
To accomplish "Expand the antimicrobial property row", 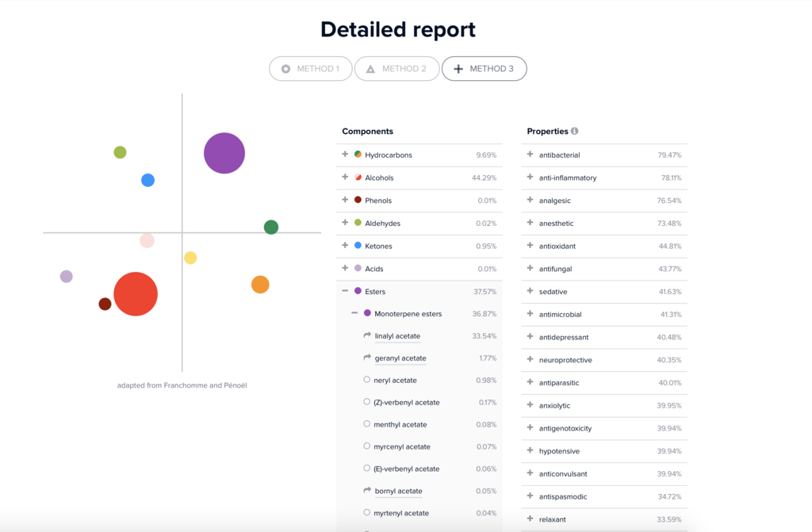I will pyautogui.click(x=530, y=314).
